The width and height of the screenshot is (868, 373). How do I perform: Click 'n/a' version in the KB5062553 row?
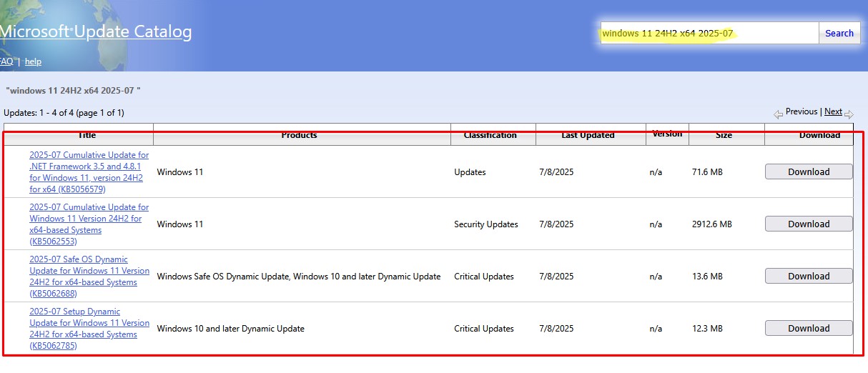pos(656,224)
